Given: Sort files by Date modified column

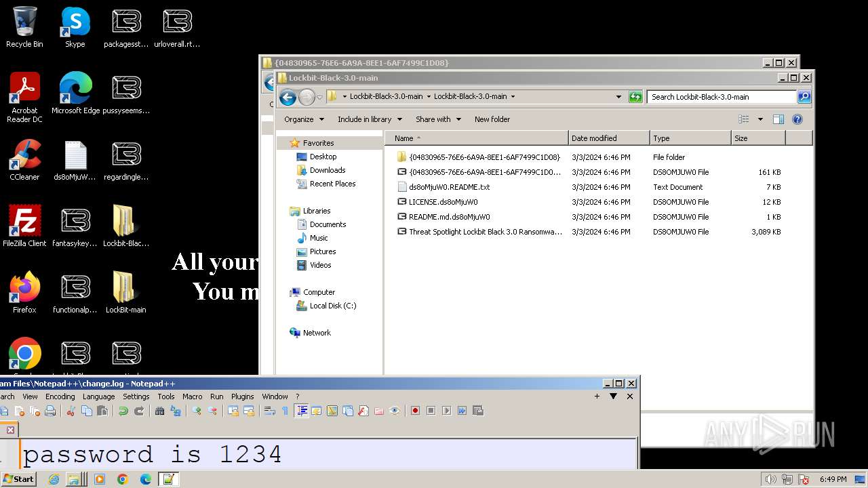Looking at the screenshot, I should 609,138.
